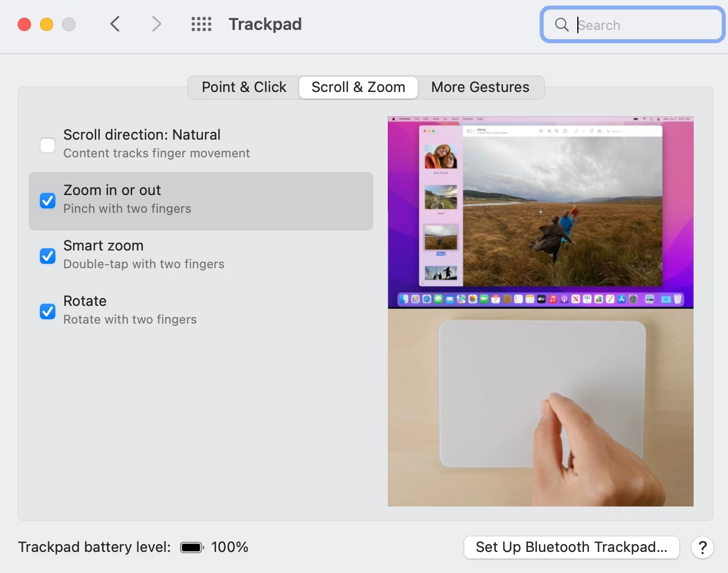The height and width of the screenshot is (573, 728).
Task: Click 'Content tracks finger movement' text
Action: (157, 154)
